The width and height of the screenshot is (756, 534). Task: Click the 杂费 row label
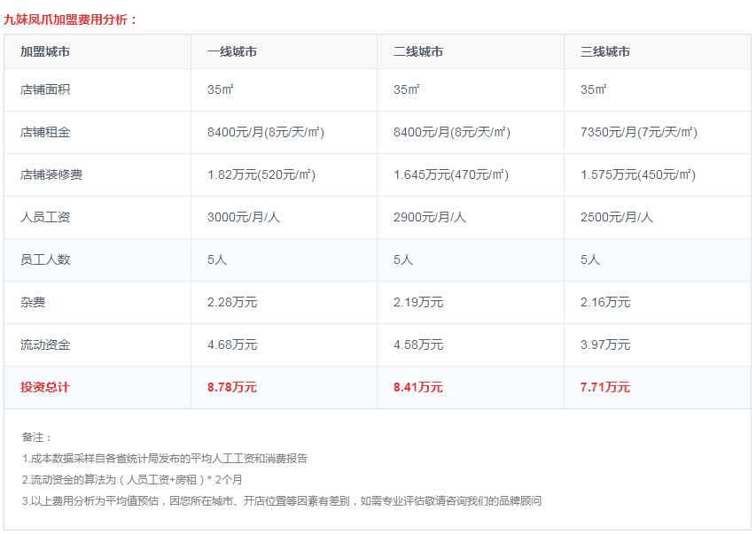33,302
